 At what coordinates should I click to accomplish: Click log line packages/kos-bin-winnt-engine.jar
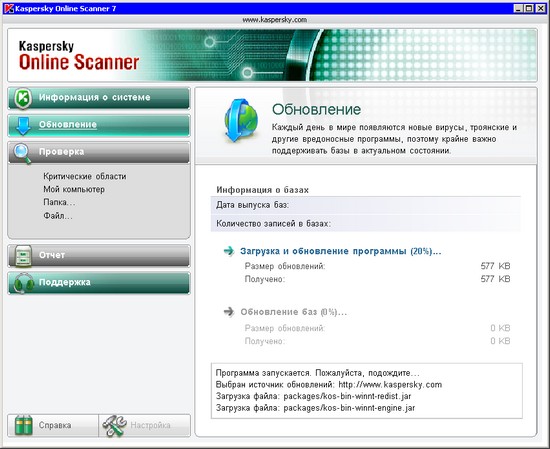(315, 408)
